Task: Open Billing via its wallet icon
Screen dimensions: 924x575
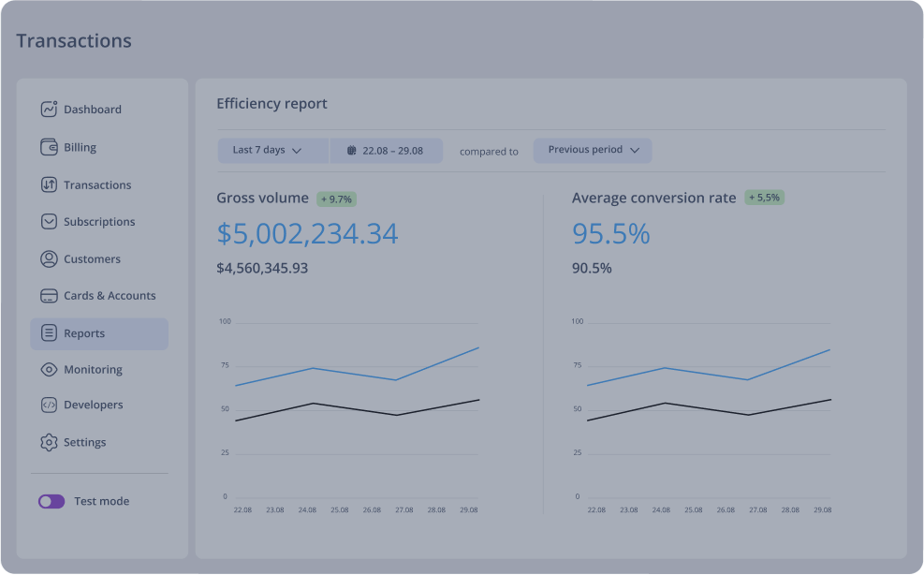Action: (x=48, y=147)
